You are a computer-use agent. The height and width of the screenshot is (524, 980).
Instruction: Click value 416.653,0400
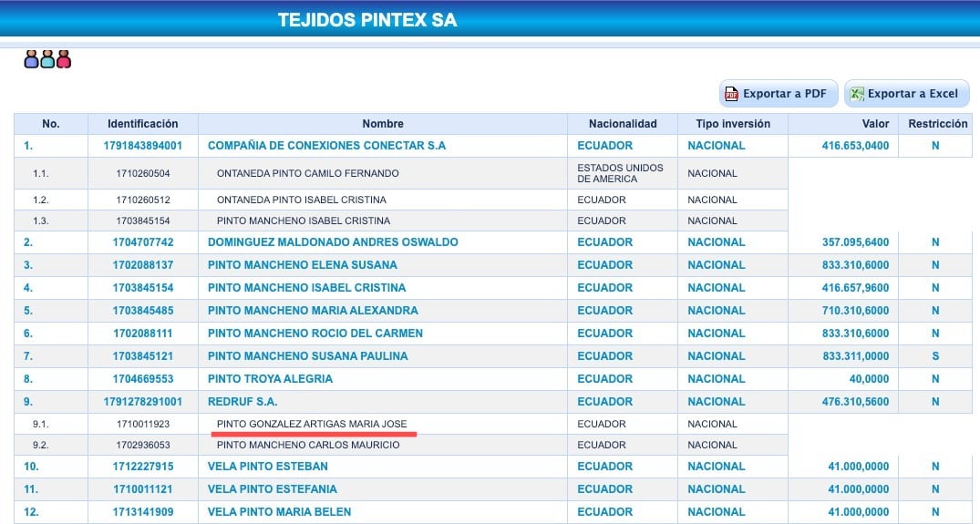click(855, 146)
